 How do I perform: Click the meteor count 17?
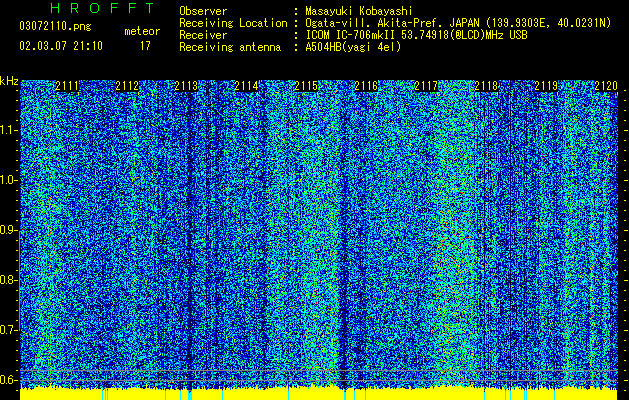click(145, 46)
